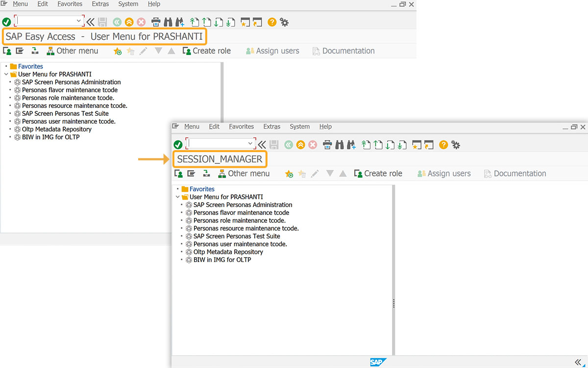Click Documentation button in SAP Easy Access window

coord(343,51)
